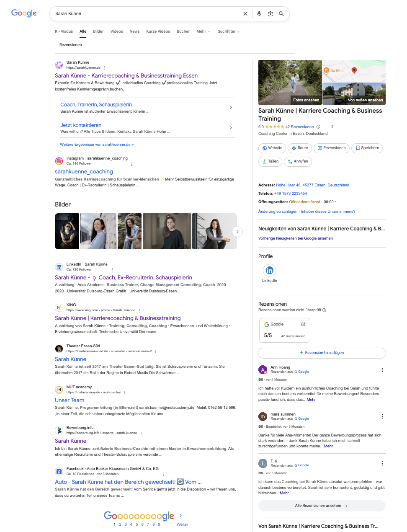This screenshot has height=532, width=407.
Task: Click the Anrufen button
Action: [298, 161]
